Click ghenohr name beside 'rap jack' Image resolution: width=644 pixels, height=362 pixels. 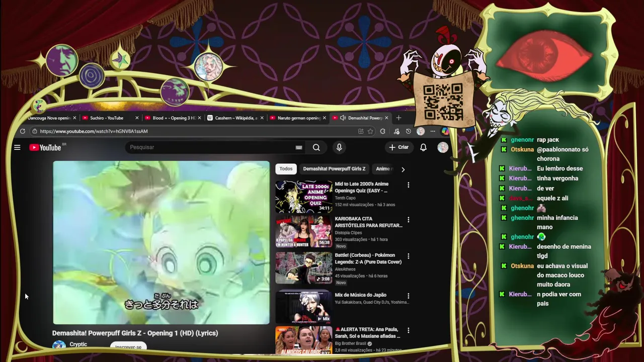tap(522, 140)
